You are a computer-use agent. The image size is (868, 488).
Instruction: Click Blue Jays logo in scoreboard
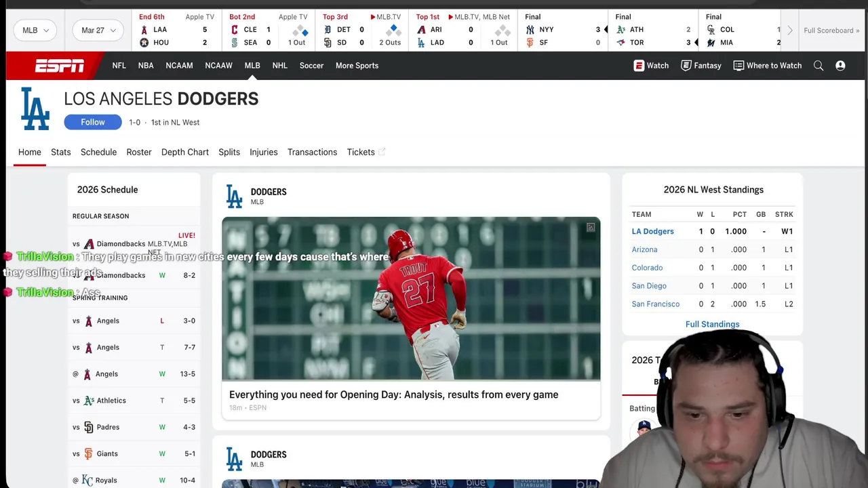tap(620, 43)
